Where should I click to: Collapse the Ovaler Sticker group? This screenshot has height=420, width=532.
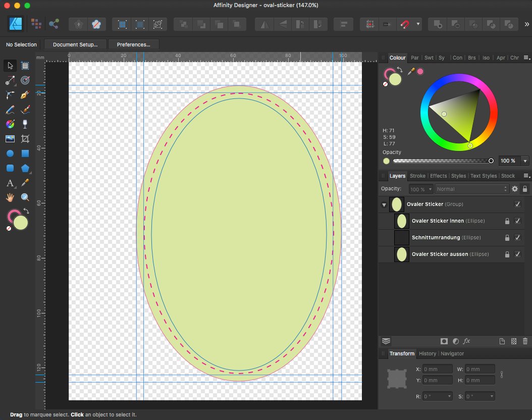coord(384,204)
